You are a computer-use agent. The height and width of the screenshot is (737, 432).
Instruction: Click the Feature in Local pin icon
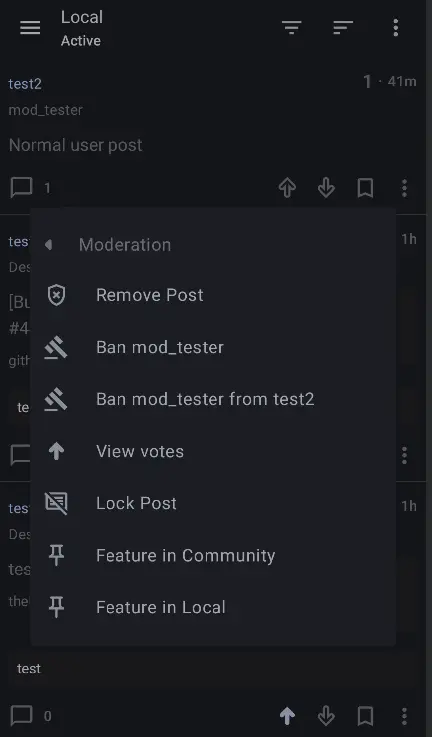(x=56, y=607)
